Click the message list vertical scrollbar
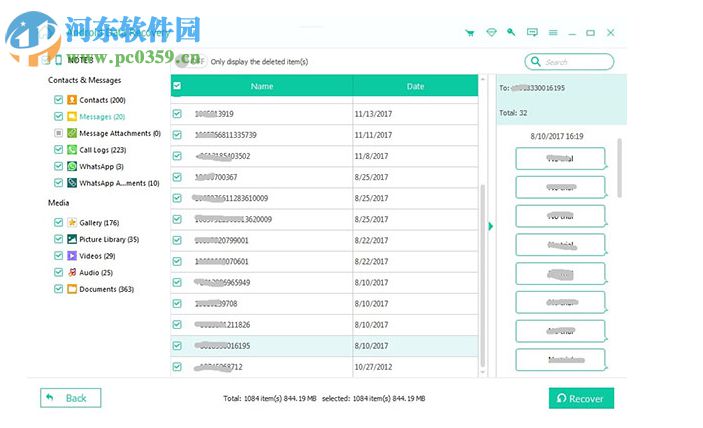Viewport: 703px width, 428px height. 483,274
